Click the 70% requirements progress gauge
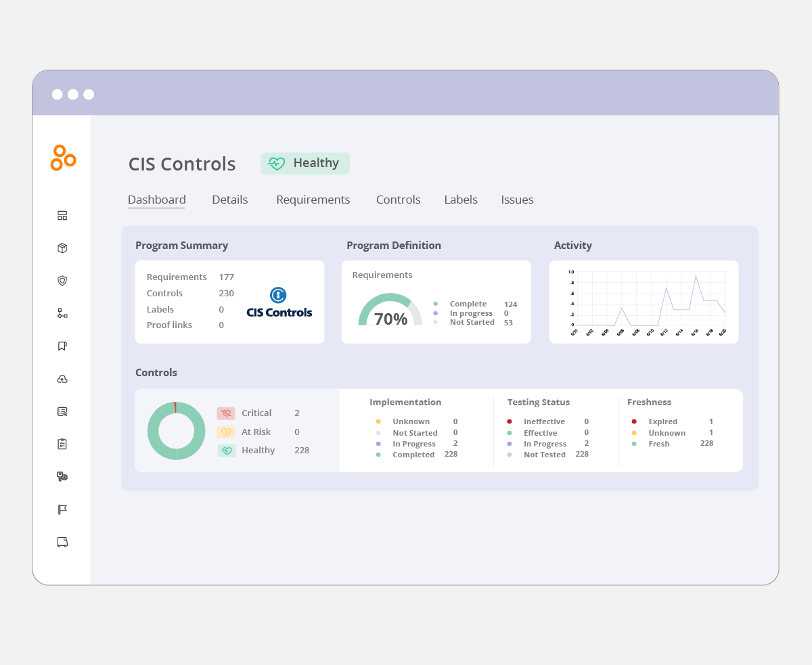Viewport: 812px width, 665px height. [x=390, y=312]
